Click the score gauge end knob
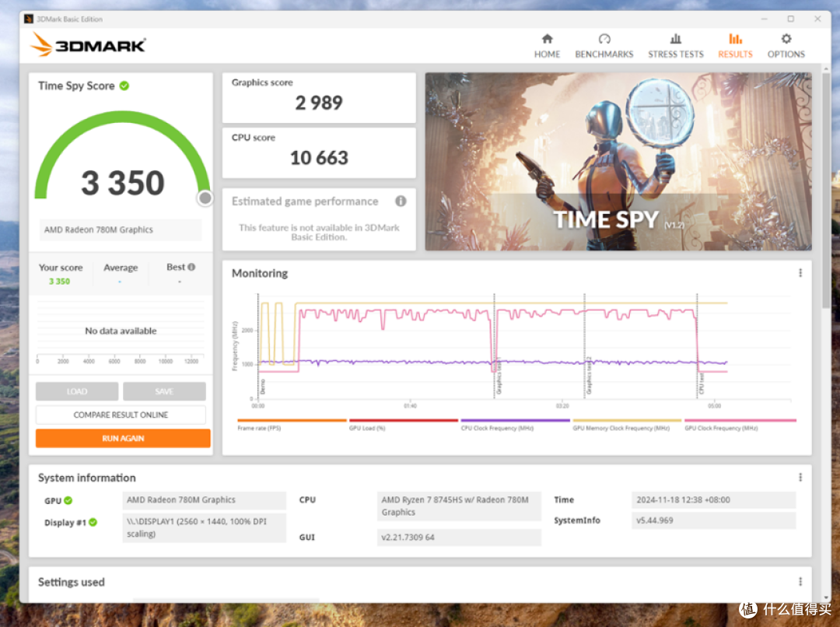 [205, 198]
